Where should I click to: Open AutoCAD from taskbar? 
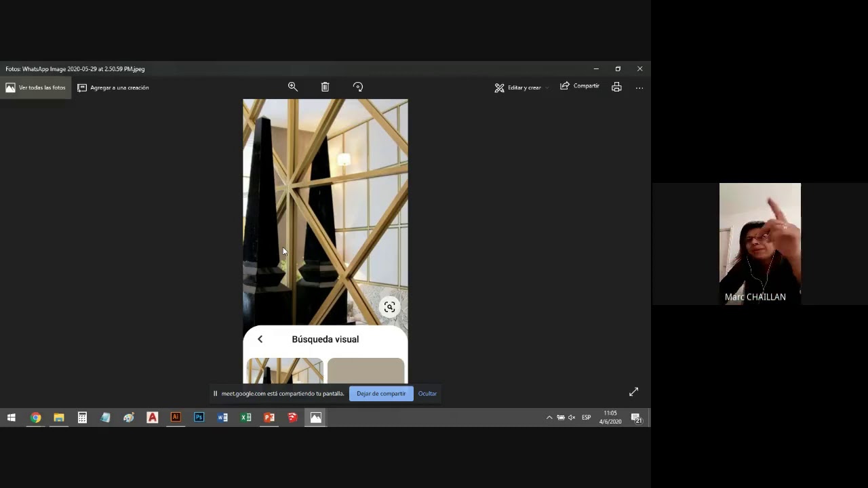pos(152,418)
